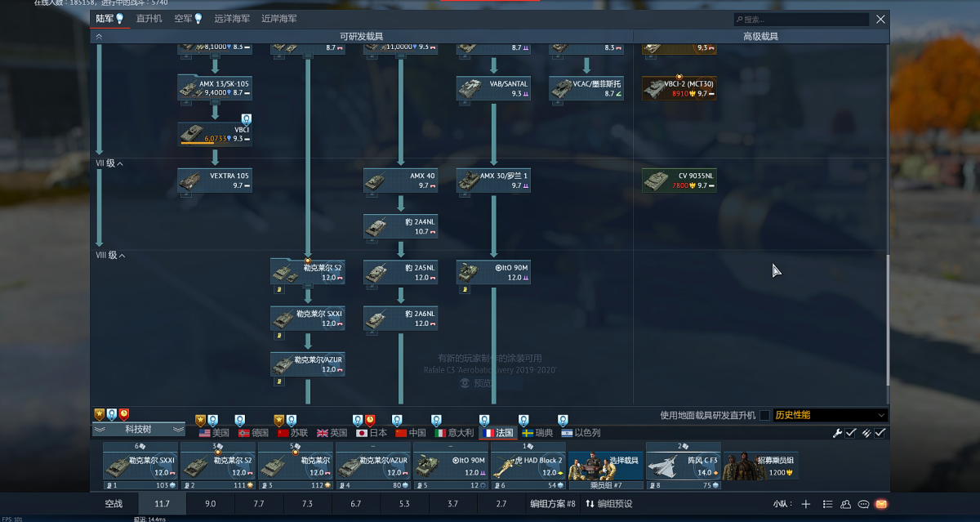Click 招募乘员组 recruit crew button
The height and width of the screenshot is (522, 980).
click(x=761, y=466)
